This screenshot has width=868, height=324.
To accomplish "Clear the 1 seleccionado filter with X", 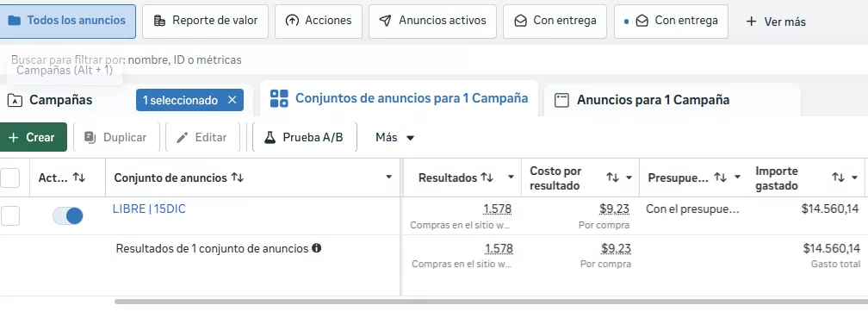I will pyautogui.click(x=232, y=100).
